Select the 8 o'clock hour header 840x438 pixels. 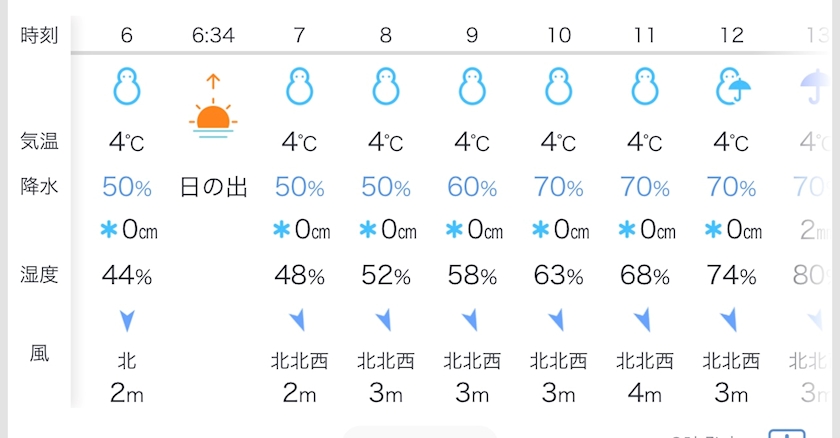click(385, 36)
